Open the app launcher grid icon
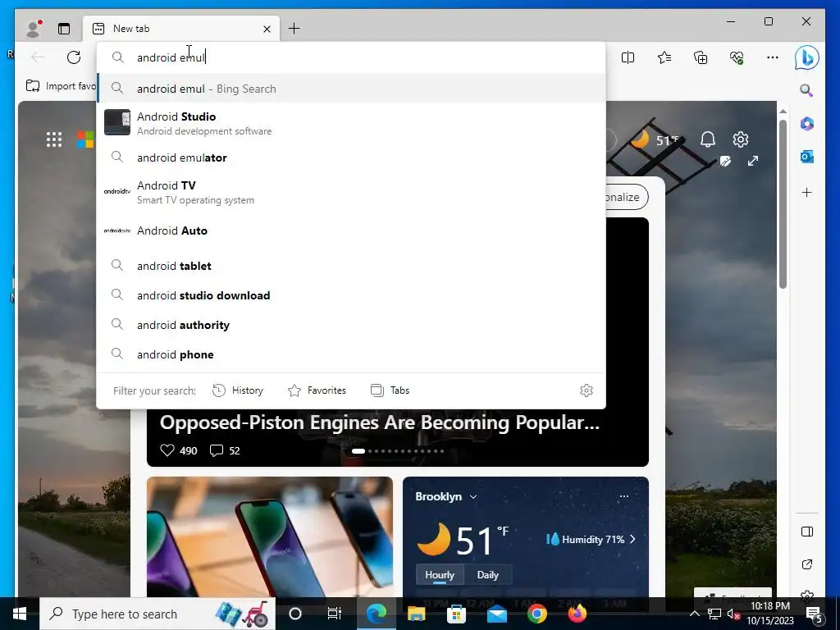 pos(54,139)
